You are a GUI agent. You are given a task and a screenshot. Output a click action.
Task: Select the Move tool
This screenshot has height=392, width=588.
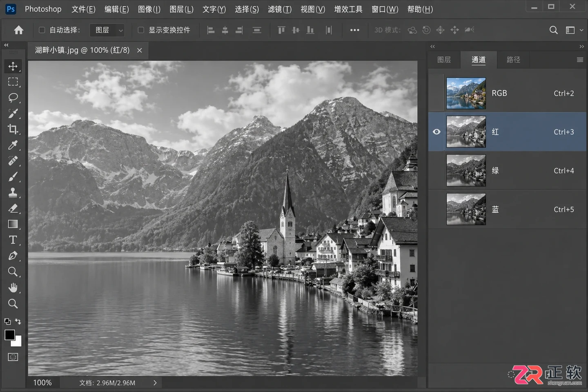click(13, 66)
